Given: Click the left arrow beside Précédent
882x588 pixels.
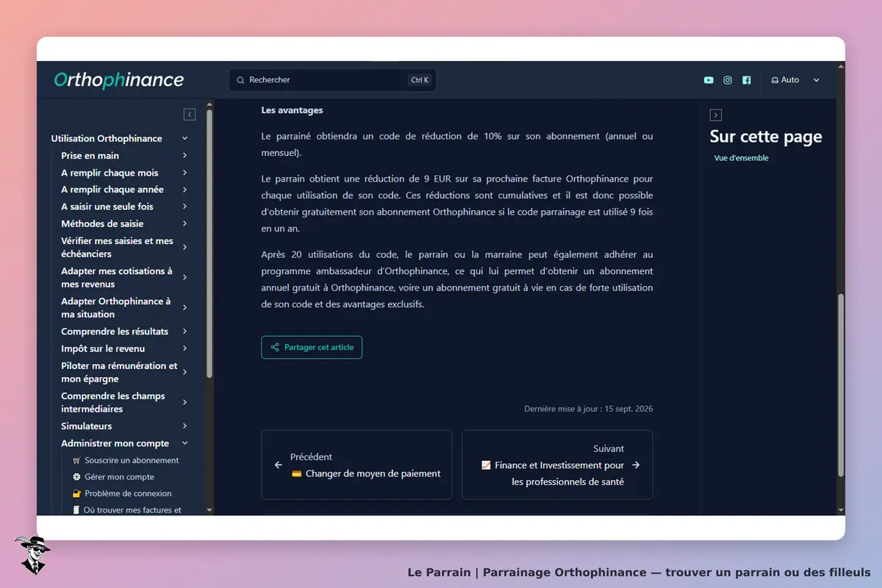Looking at the screenshot, I should coord(279,465).
